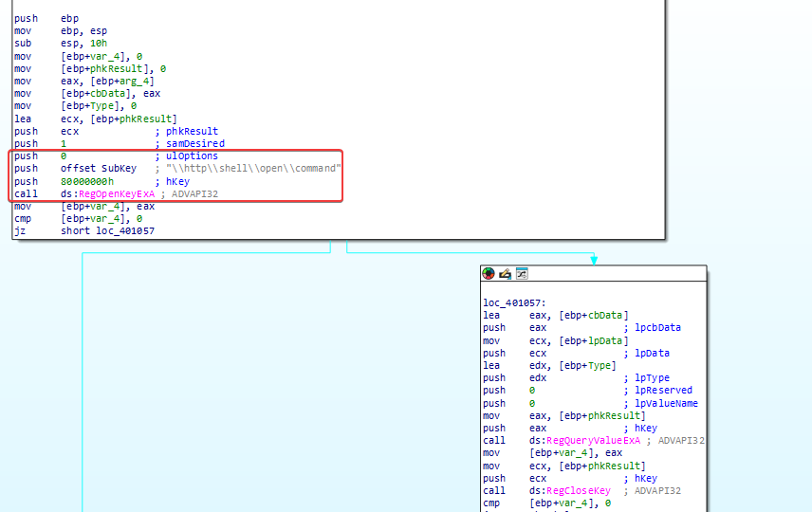812x512 pixels.
Task: Click the RegQueryValueExA call name
Action: click(594, 441)
